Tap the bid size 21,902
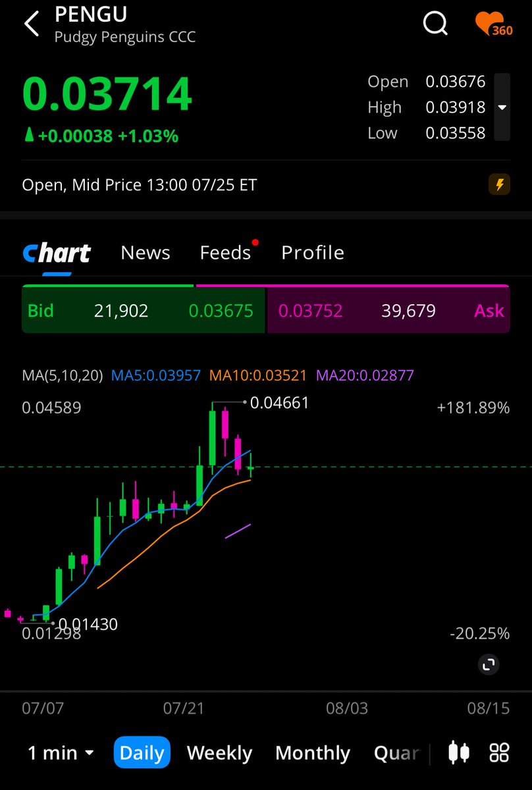Image resolution: width=532 pixels, height=790 pixels. (x=121, y=311)
